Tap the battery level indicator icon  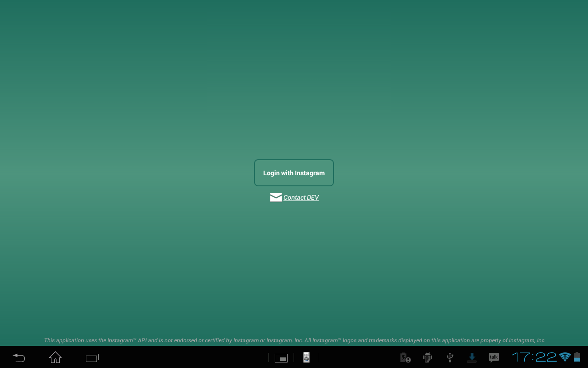click(x=577, y=357)
